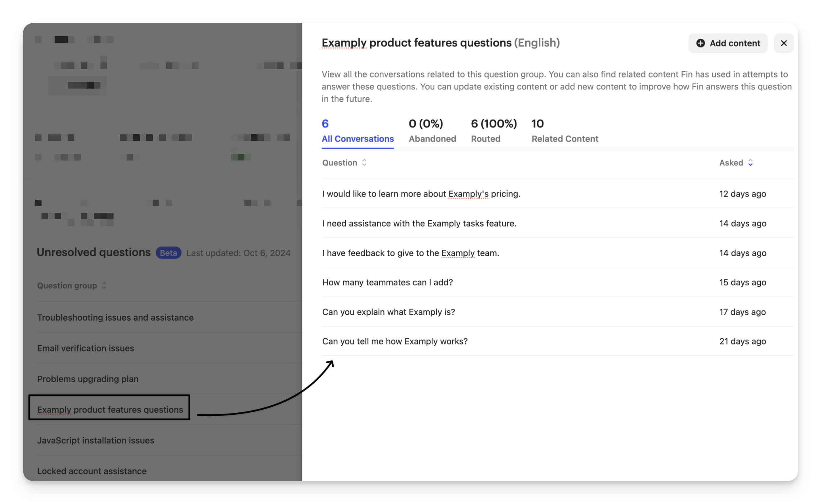Select Email verification issues group
This screenshot has width=821, height=504.
coord(85,348)
